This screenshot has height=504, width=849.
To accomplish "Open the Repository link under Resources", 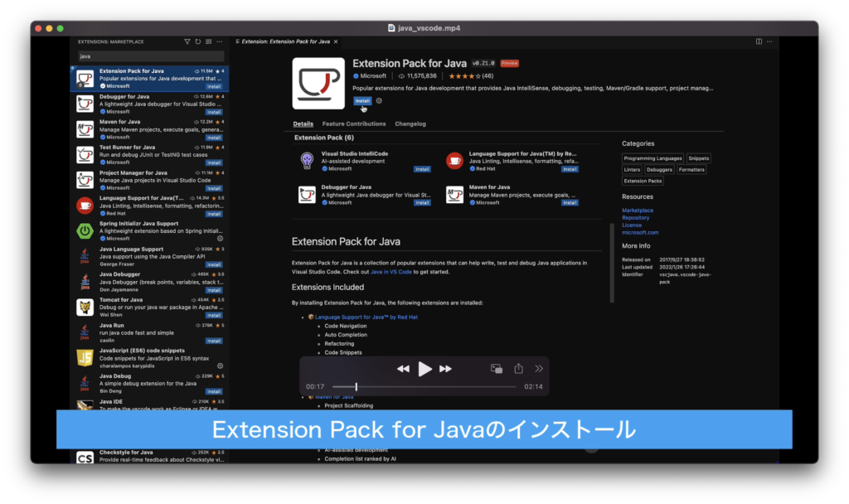I will tap(636, 217).
